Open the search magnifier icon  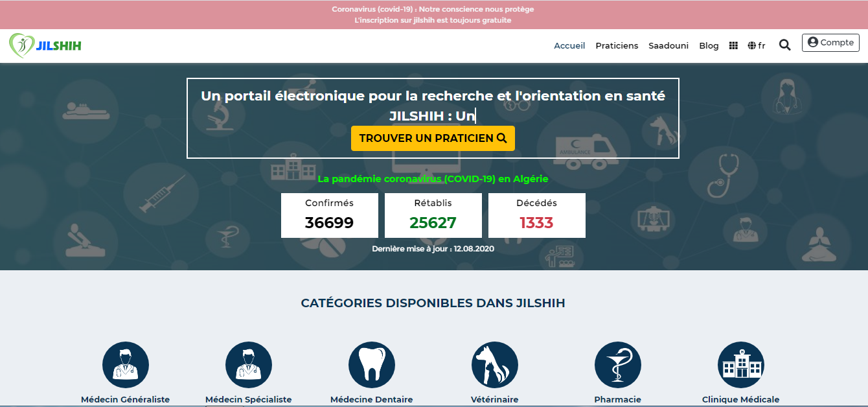pos(784,45)
